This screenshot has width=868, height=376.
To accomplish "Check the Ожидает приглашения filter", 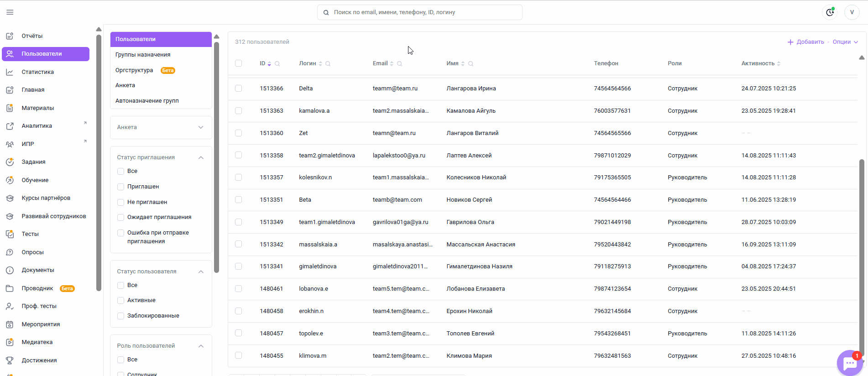I will pos(120,217).
